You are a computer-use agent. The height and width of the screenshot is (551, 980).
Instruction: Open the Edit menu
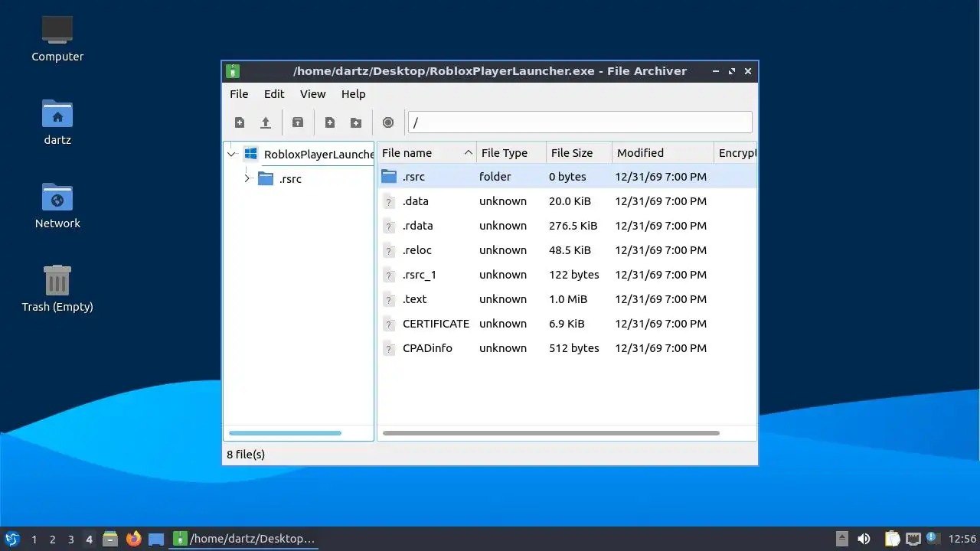click(x=274, y=94)
